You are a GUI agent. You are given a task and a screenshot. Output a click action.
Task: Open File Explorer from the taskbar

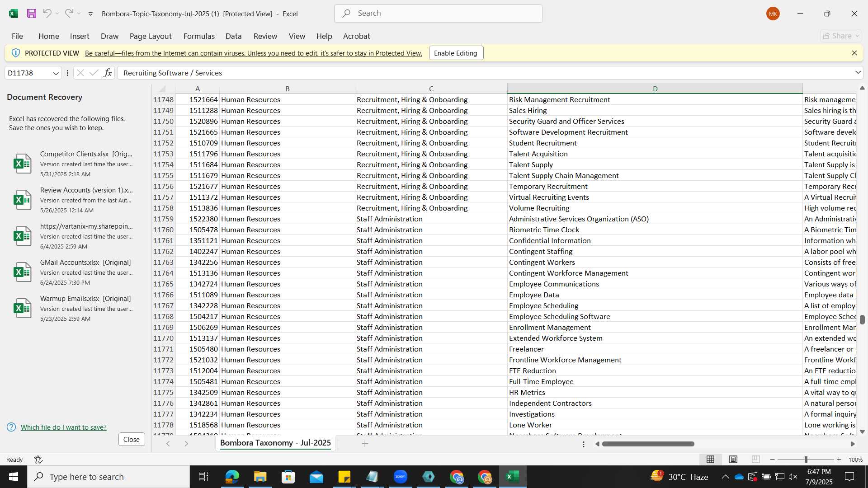coord(260,477)
